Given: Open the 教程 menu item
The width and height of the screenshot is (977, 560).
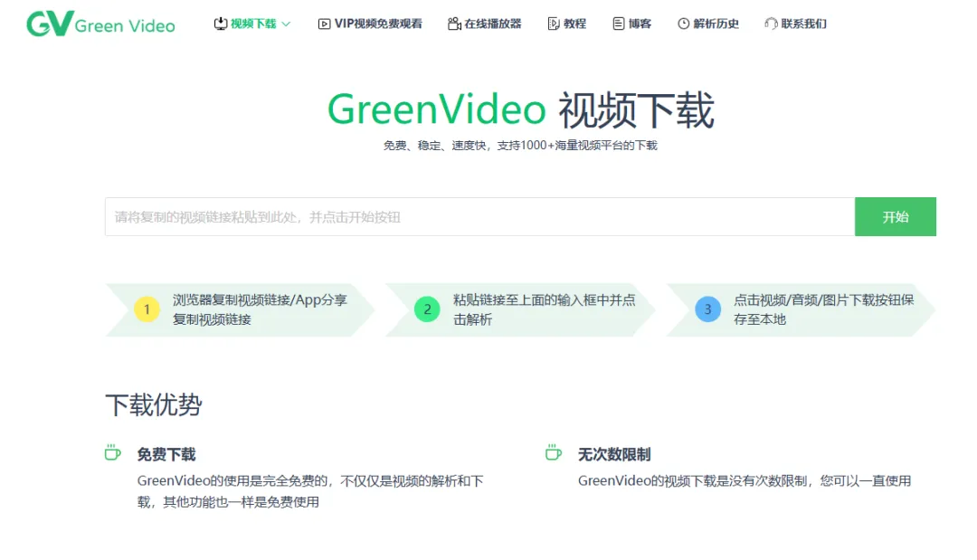Looking at the screenshot, I should [x=574, y=24].
